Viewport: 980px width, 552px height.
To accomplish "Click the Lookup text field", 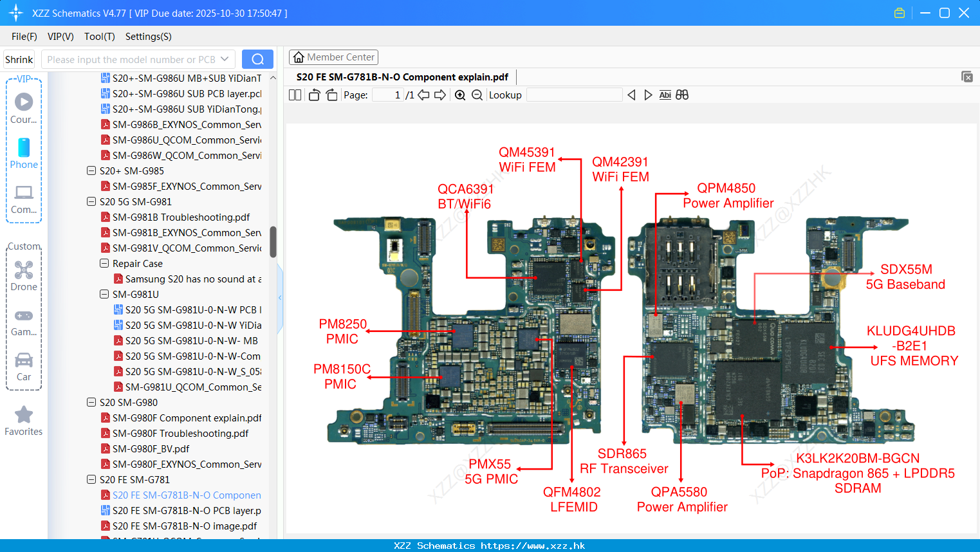I will pyautogui.click(x=574, y=95).
